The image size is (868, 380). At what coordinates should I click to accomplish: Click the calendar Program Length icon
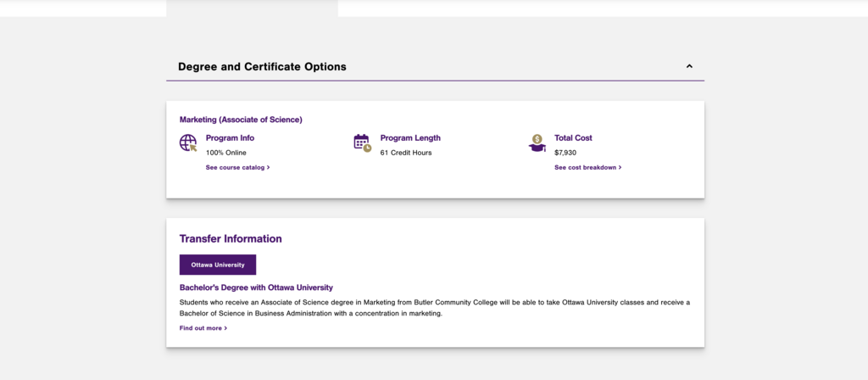[362, 142]
